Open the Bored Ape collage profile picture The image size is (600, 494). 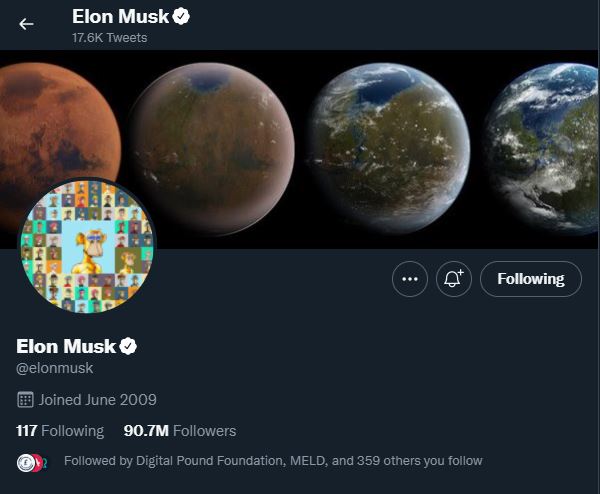tap(87, 246)
